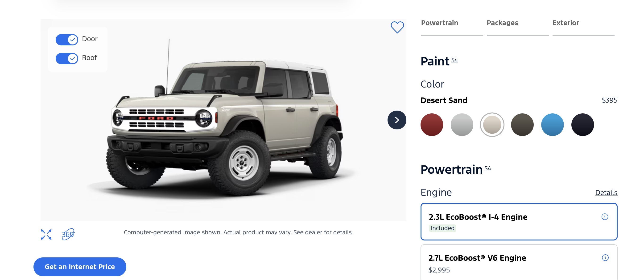Open the Engine Details link
644x280 pixels.
click(606, 193)
